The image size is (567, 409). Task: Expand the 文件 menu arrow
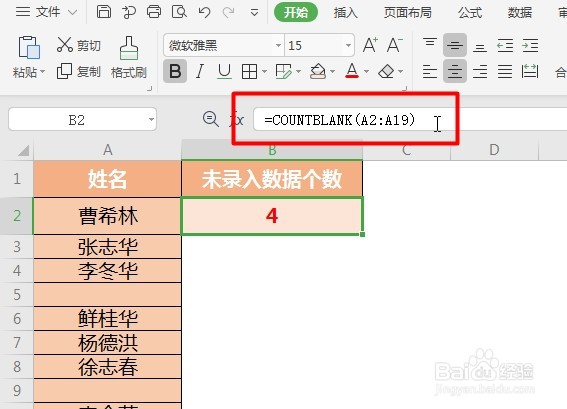coord(73,13)
